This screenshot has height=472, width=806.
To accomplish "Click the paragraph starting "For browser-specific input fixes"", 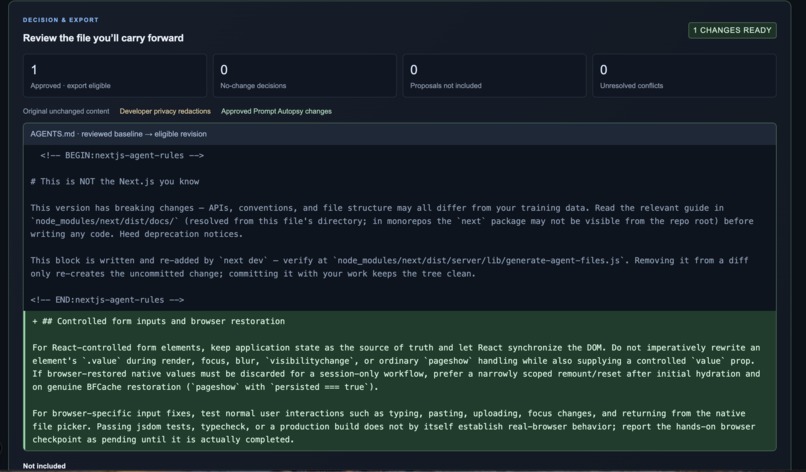I will pyautogui.click(x=394, y=426).
